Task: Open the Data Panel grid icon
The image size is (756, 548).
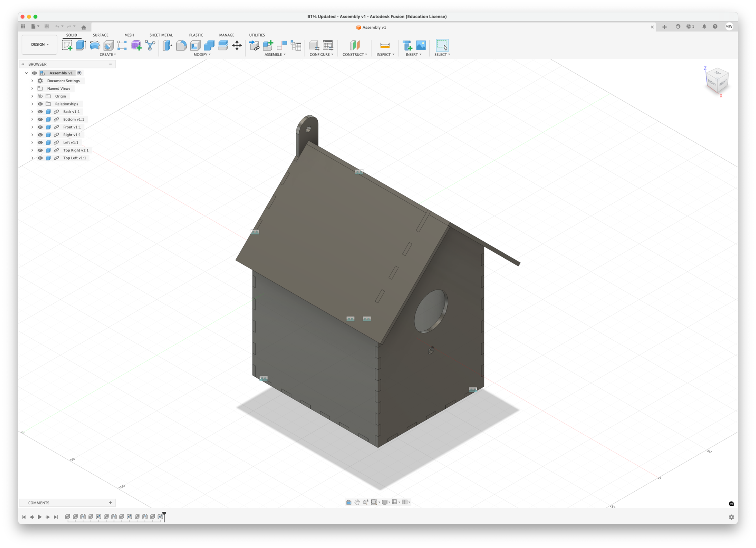Action: [23, 26]
